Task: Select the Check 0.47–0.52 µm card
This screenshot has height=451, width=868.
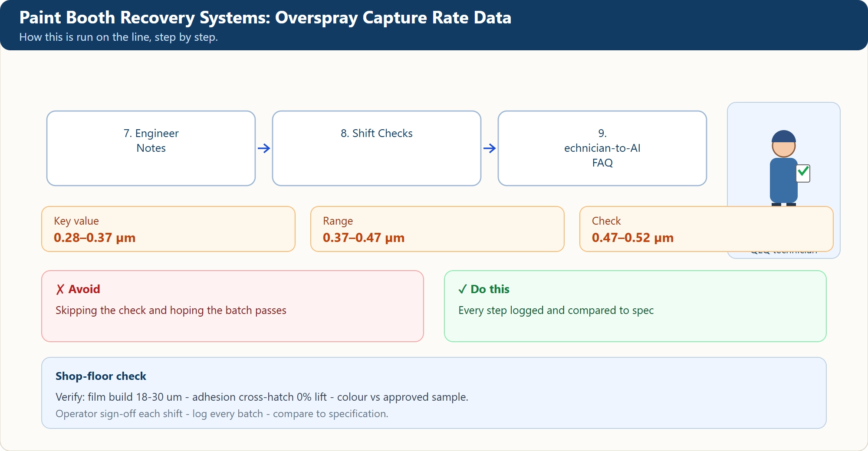Action: pos(707,229)
